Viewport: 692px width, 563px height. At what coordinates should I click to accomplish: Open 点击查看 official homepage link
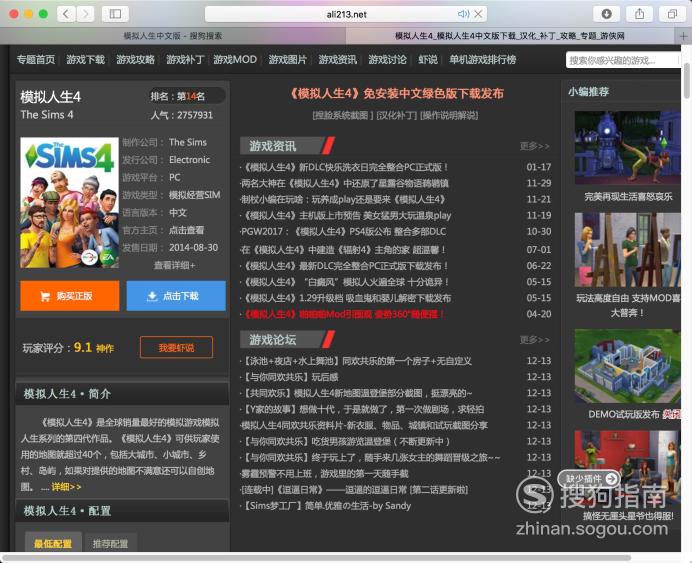187,230
